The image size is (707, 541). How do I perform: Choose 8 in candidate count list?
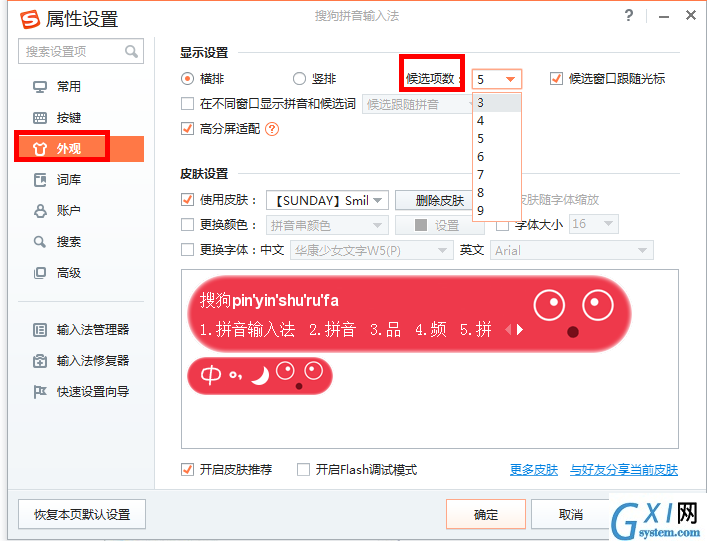pyautogui.click(x=497, y=193)
